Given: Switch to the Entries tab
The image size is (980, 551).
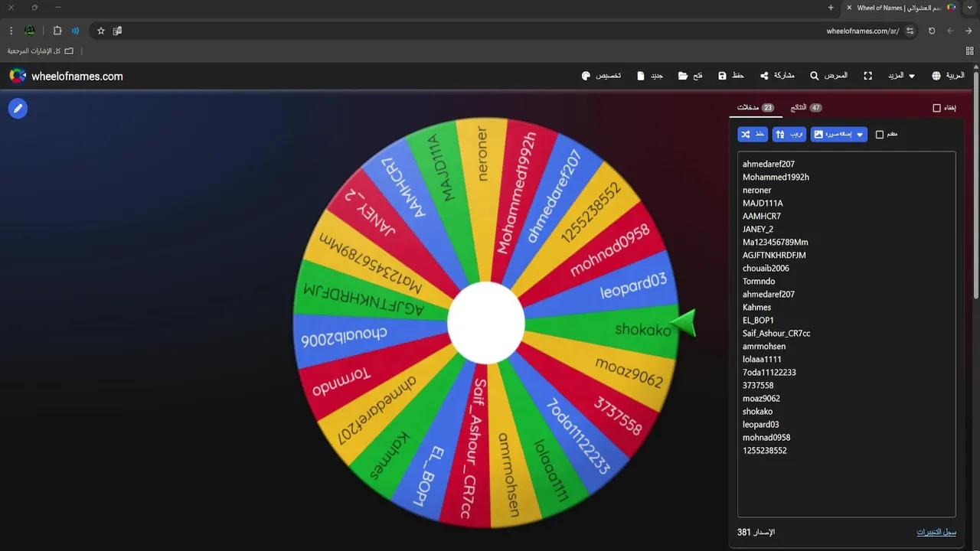Looking at the screenshot, I should (x=756, y=108).
